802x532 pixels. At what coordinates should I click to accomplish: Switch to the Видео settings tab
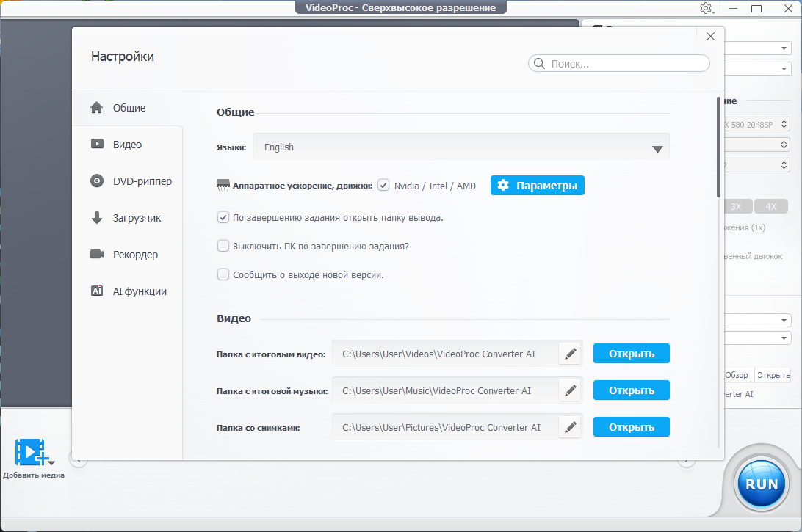point(127,145)
